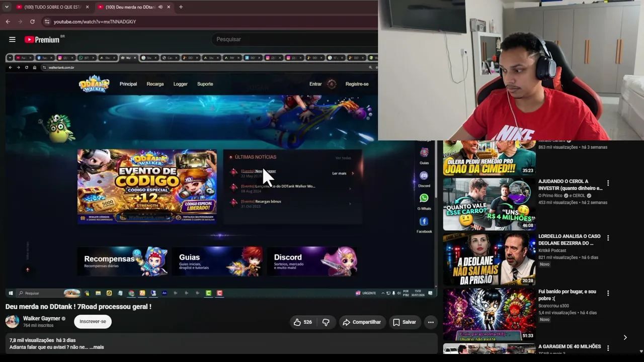Select the 'Deu merda no DDtank' tab
This screenshot has height=362, width=644.
(134, 7)
